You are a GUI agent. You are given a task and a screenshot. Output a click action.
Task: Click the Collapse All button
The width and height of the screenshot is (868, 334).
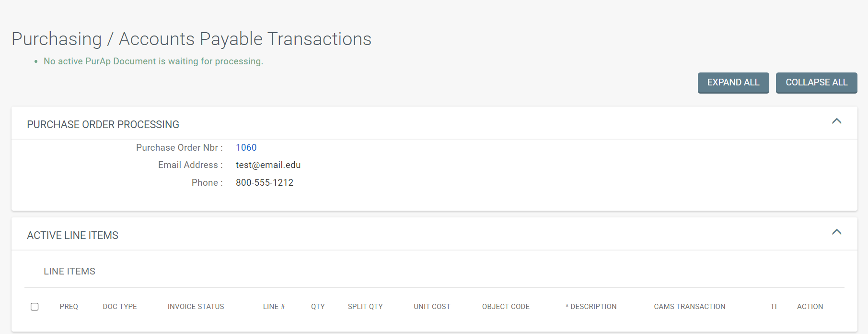pos(816,83)
